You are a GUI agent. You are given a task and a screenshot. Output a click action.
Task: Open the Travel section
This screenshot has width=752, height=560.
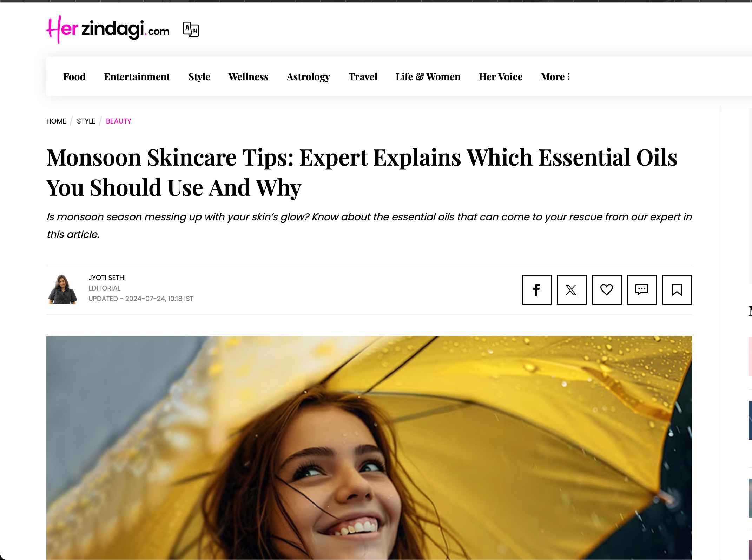click(363, 77)
